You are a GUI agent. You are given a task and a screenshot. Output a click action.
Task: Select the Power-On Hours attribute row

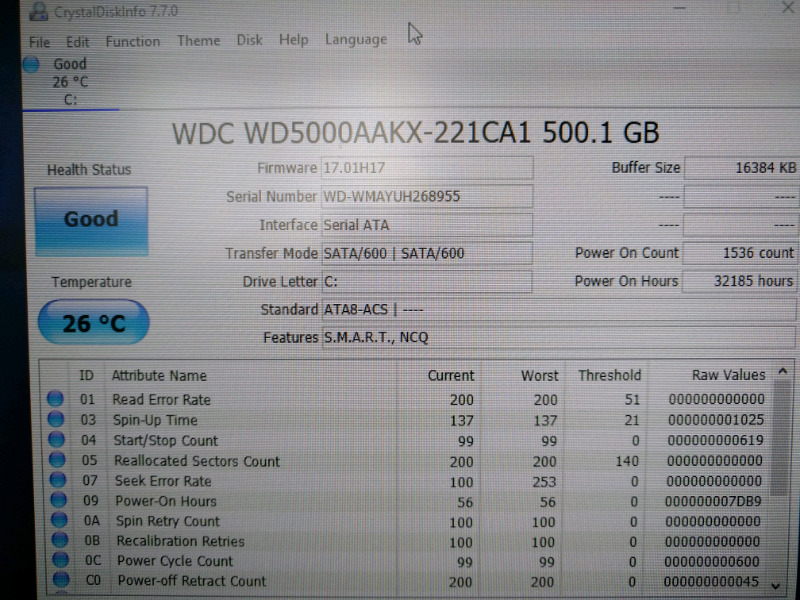(407, 501)
